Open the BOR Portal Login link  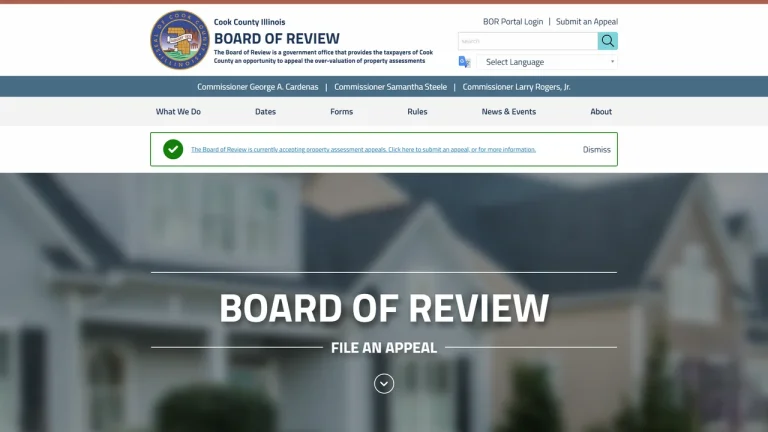(x=513, y=22)
